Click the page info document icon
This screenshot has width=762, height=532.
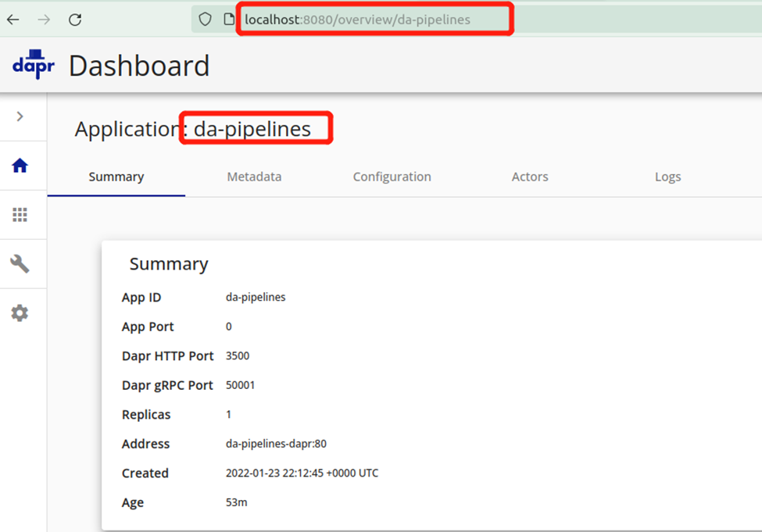[x=228, y=20]
